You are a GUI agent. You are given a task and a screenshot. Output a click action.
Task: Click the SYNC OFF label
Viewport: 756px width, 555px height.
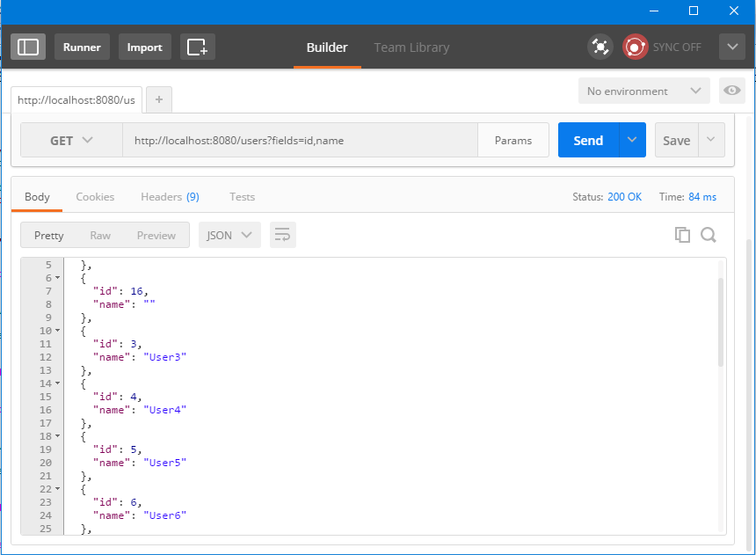677,47
